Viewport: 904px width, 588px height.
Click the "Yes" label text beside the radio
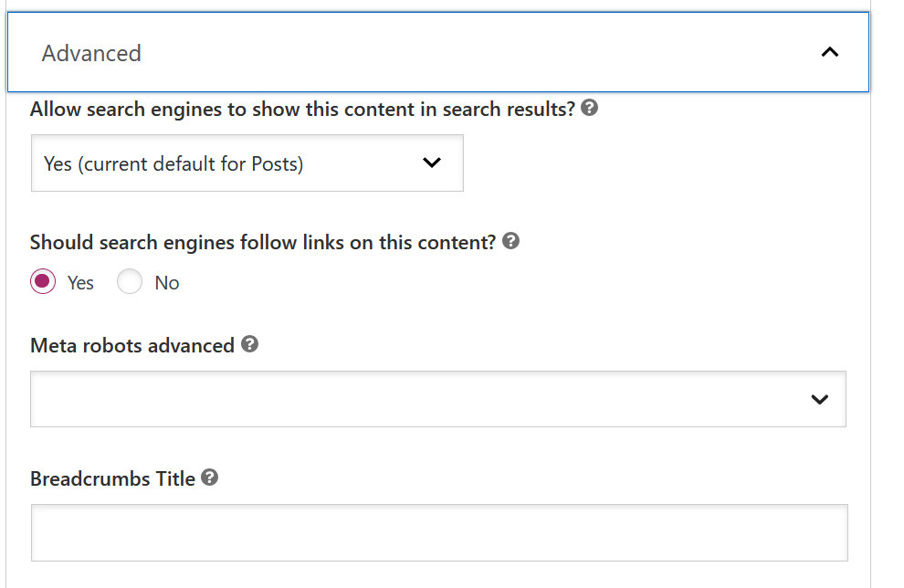[80, 283]
